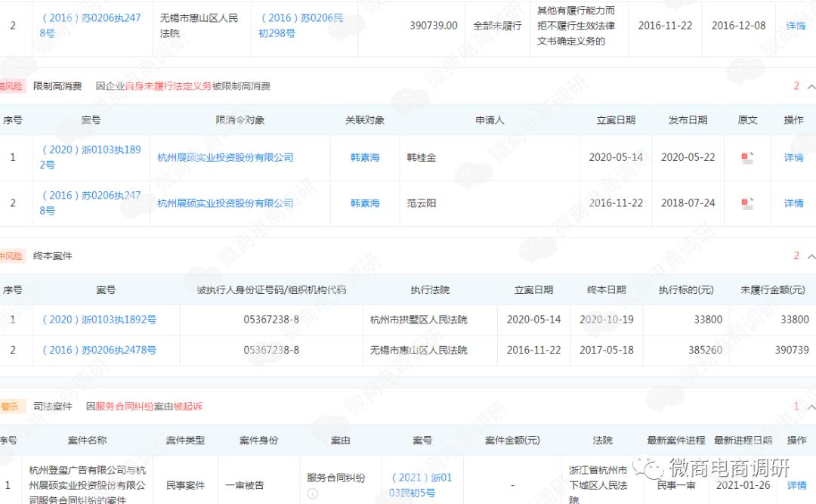Open 详情 for the topmost execution case row
The image size is (816, 504).
[796, 25]
